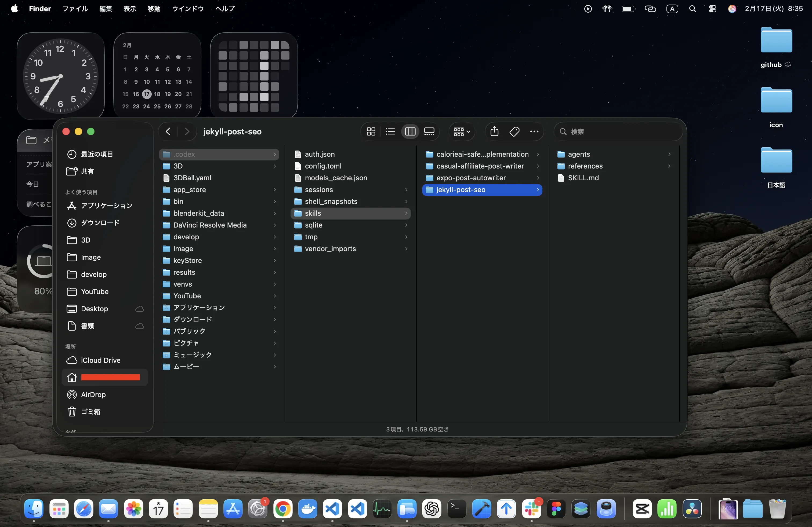Open Control Center in the menu bar
The width and height of the screenshot is (812, 527).
pos(712,9)
